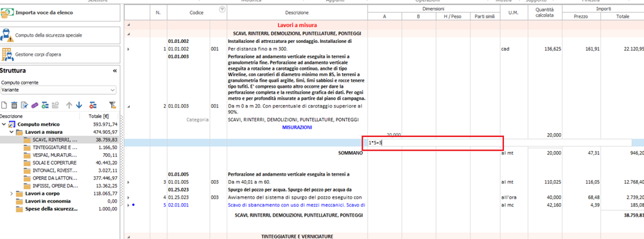Select Spese della sicurezz... in tree
The image size is (644, 239).
pyautogui.click(x=51, y=209)
